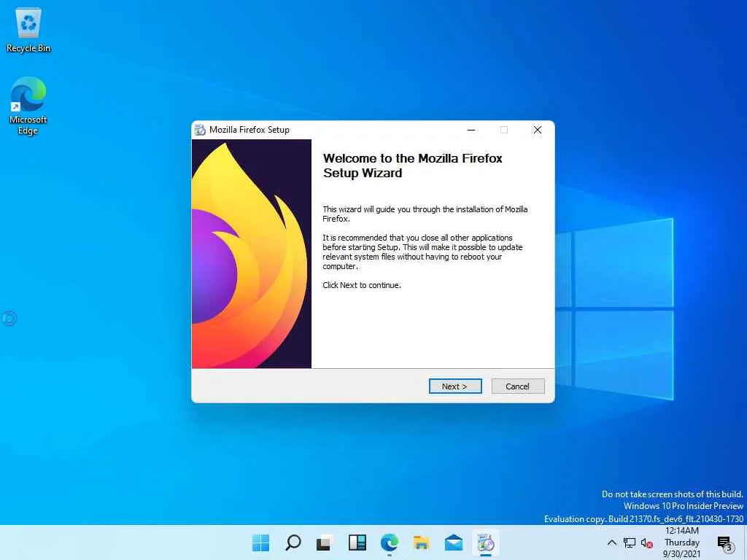Show hidden system tray icons
Image resolution: width=747 pixels, height=560 pixels.
[x=612, y=542]
